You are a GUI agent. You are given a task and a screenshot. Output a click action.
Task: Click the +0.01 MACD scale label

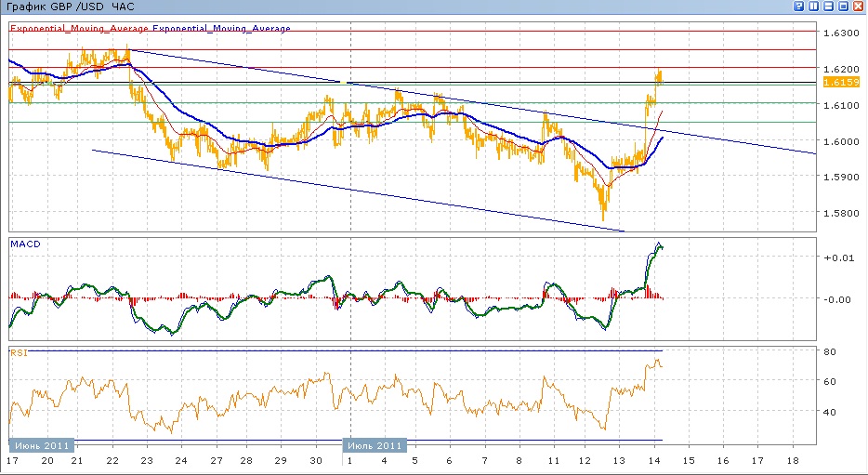tap(836, 257)
